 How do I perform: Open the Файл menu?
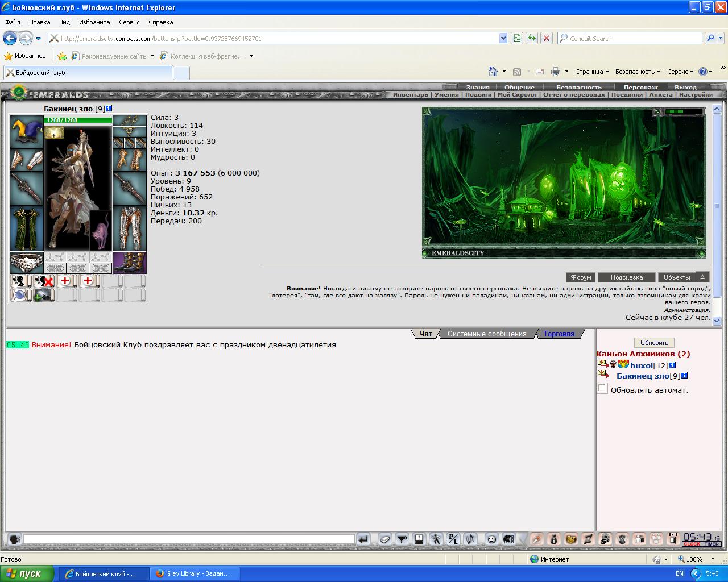click(x=13, y=22)
